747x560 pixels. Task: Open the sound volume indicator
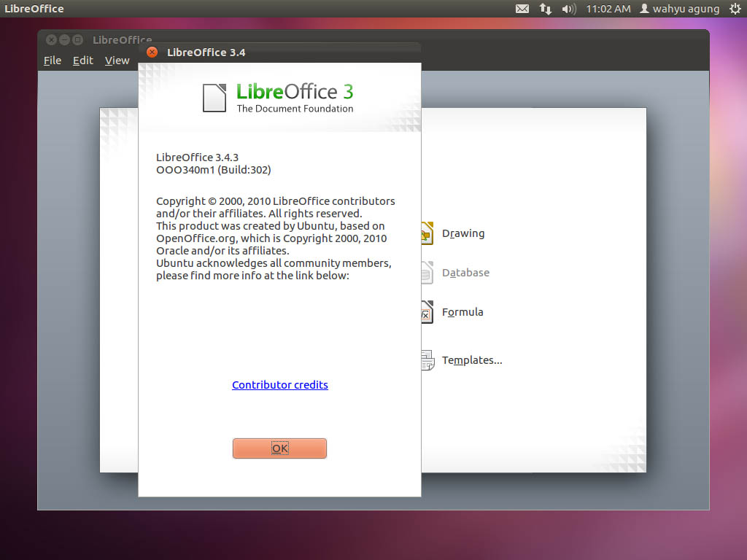[569, 9]
